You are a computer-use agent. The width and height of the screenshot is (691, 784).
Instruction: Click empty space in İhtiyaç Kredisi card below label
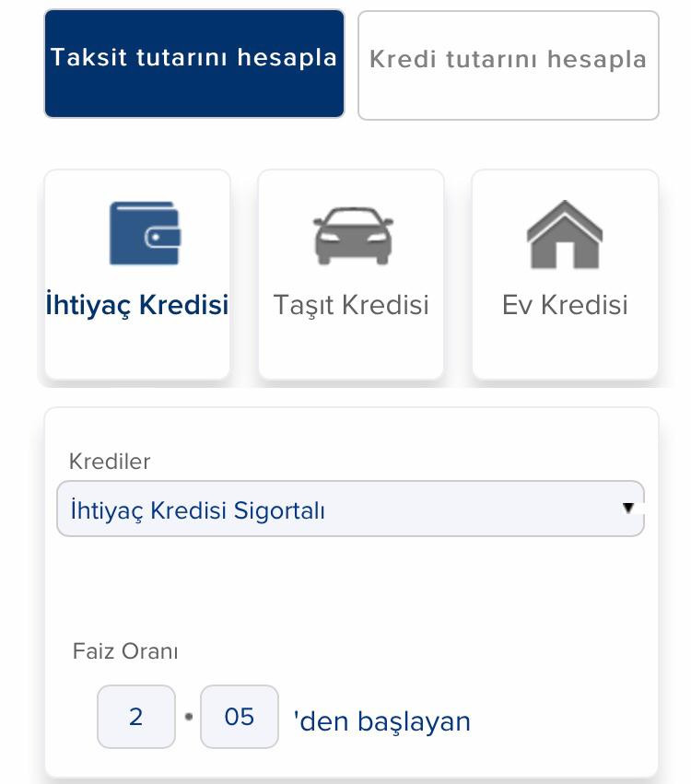tap(137, 350)
